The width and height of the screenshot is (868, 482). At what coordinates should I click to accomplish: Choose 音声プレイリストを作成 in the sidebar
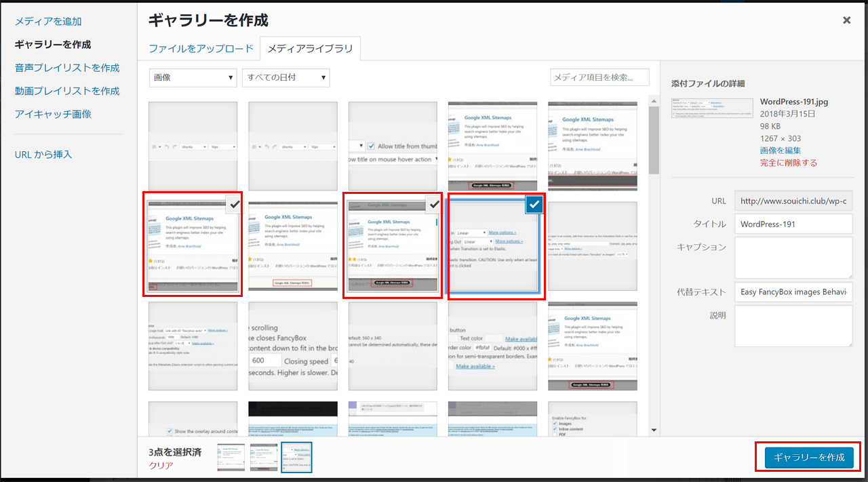67,68
